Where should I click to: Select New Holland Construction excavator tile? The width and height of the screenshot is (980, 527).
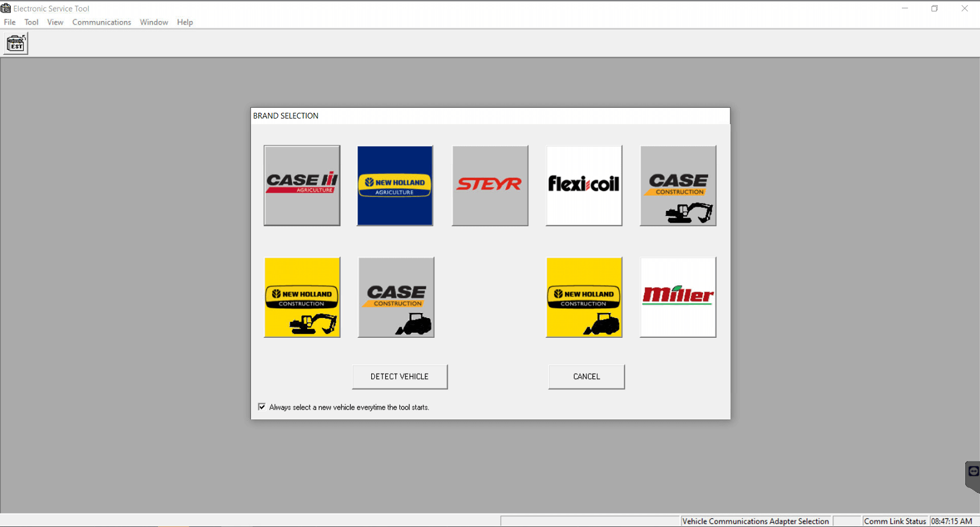302,297
